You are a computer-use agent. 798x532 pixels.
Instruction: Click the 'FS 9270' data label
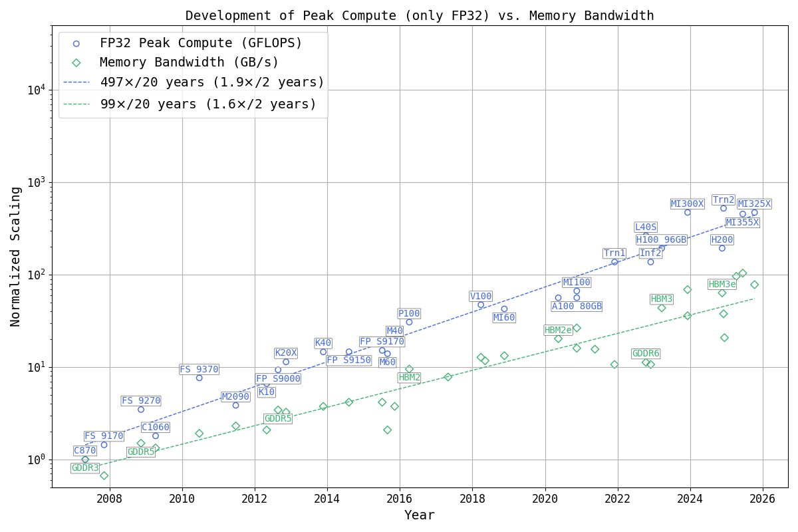click(141, 400)
